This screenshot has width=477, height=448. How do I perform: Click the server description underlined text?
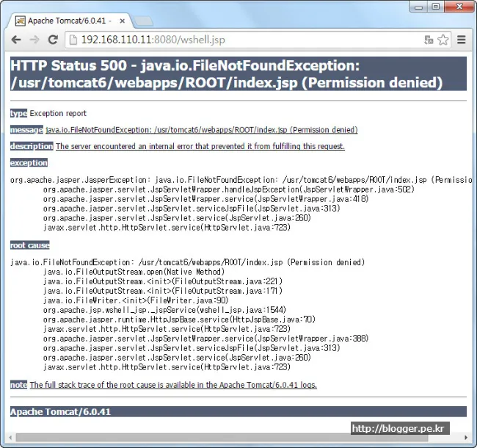[200, 146]
